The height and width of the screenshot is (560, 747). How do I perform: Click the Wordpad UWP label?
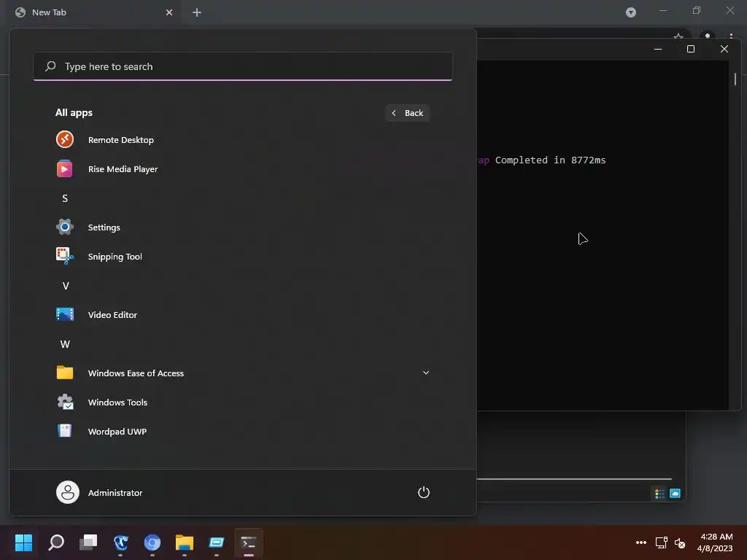(117, 432)
